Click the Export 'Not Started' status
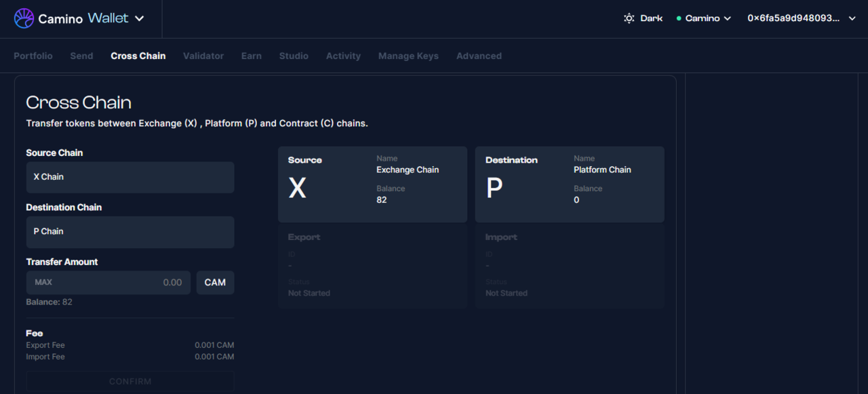Screen dimensions: 868x394 click(x=309, y=293)
